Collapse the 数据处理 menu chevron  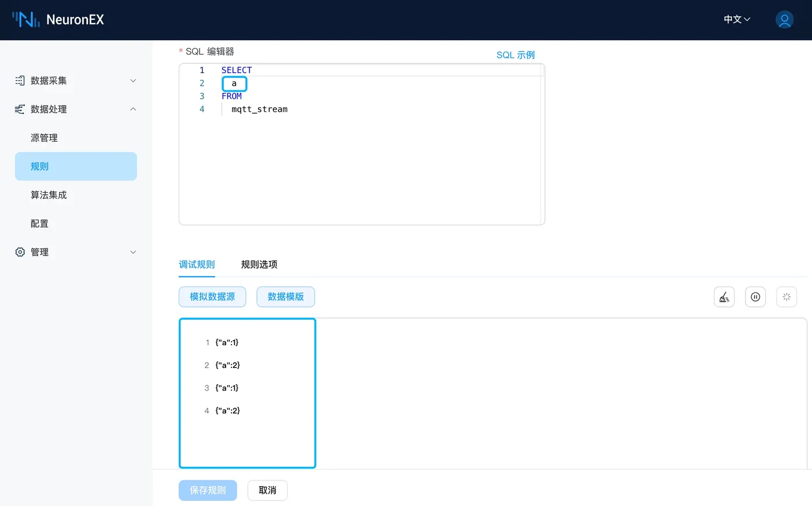[133, 109]
